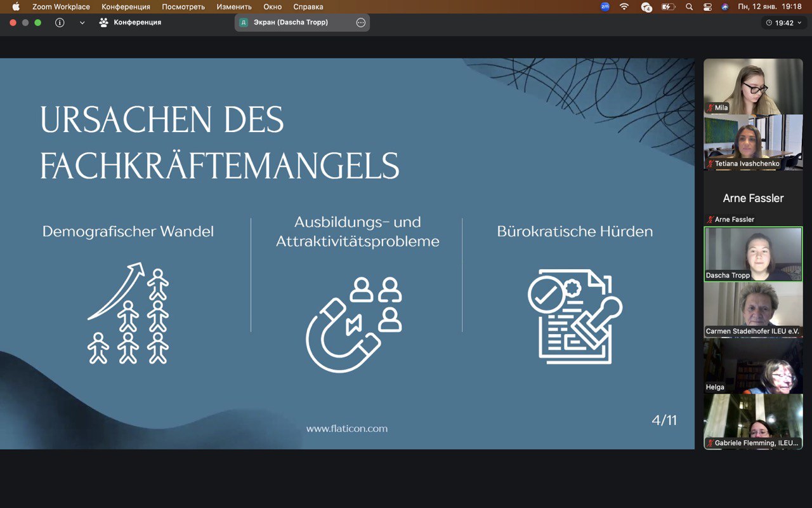Launch Siri from the menu bar
Image resolution: width=812 pixels, height=508 pixels.
[725, 7]
